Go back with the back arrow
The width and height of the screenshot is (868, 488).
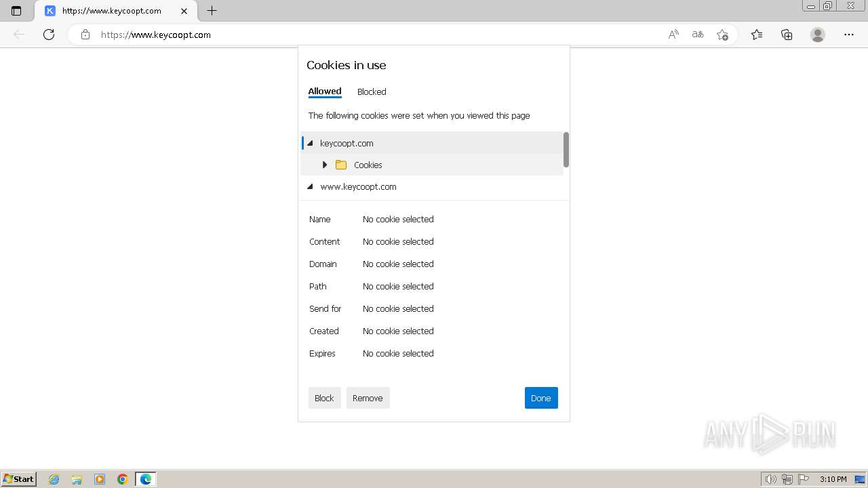point(19,35)
